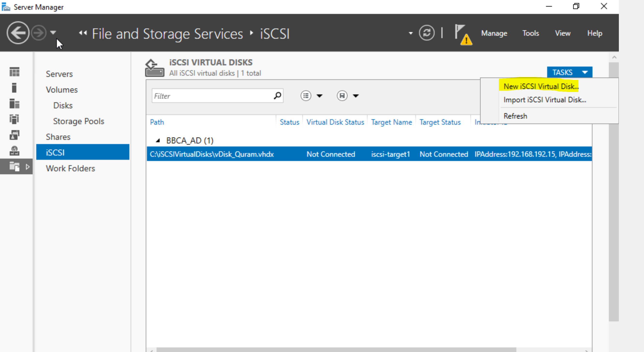Open the Volumes page

[x=62, y=90]
